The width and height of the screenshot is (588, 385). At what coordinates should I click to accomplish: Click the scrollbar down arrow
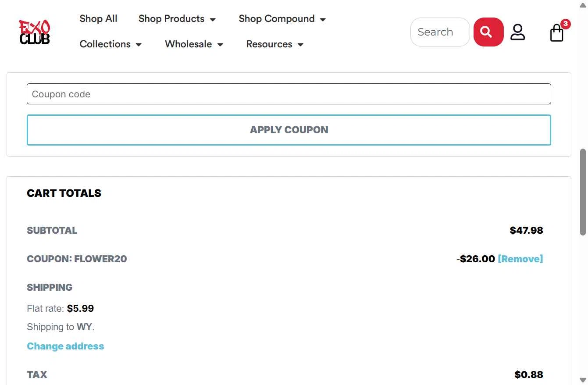click(x=583, y=380)
